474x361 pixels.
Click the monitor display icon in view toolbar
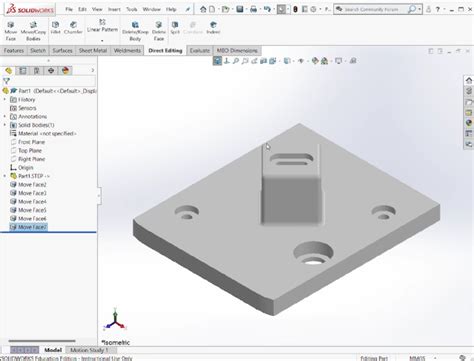click(x=339, y=61)
